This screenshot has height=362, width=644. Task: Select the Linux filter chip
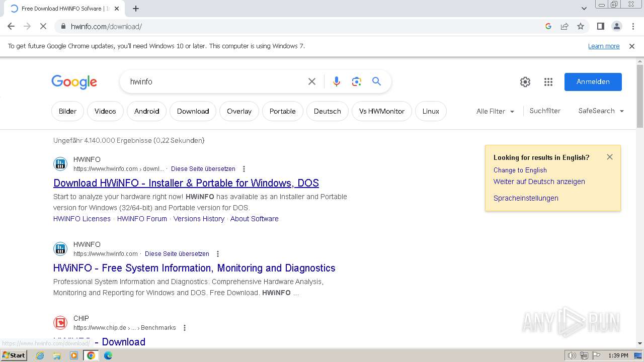coord(431,111)
